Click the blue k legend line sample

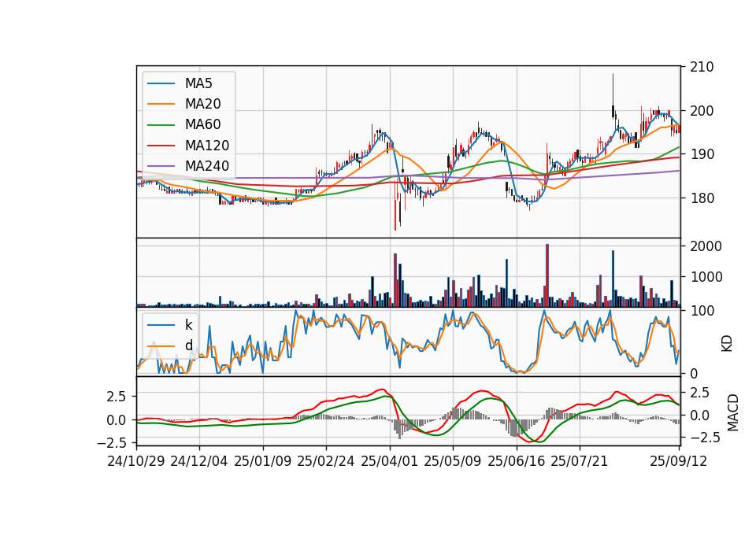tap(161, 325)
